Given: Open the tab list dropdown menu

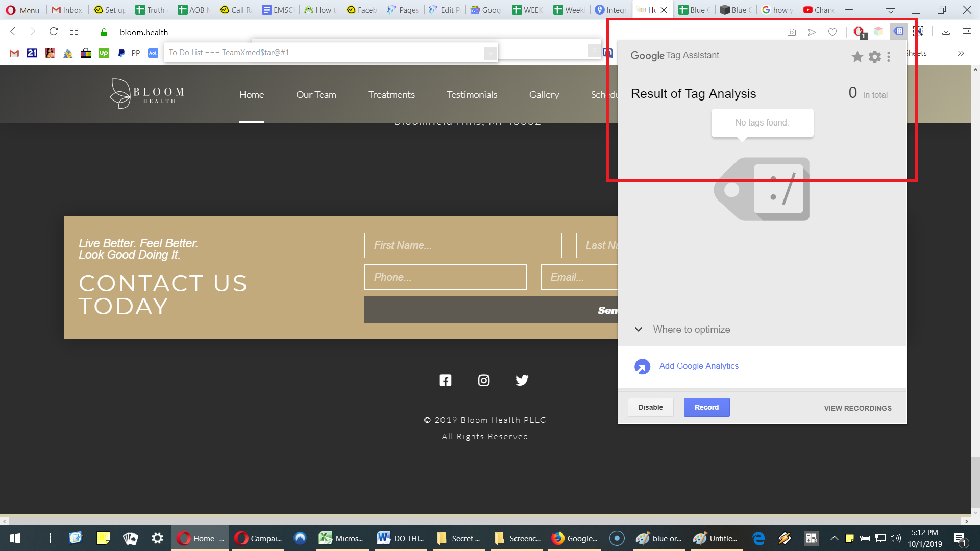Looking at the screenshot, I should pyautogui.click(x=891, y=10).
